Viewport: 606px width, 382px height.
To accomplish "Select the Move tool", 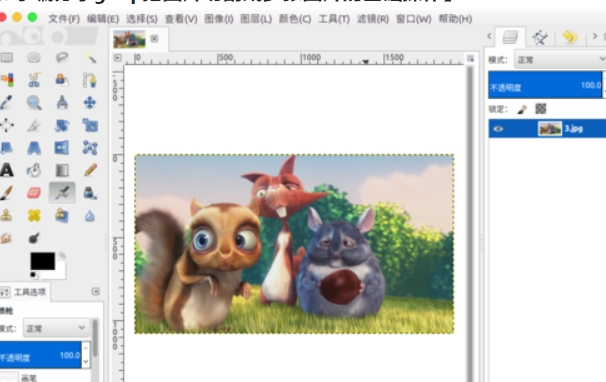I will (x=90, y=103).
